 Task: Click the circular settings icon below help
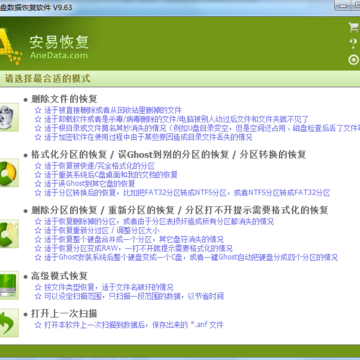tap(353, 60)
